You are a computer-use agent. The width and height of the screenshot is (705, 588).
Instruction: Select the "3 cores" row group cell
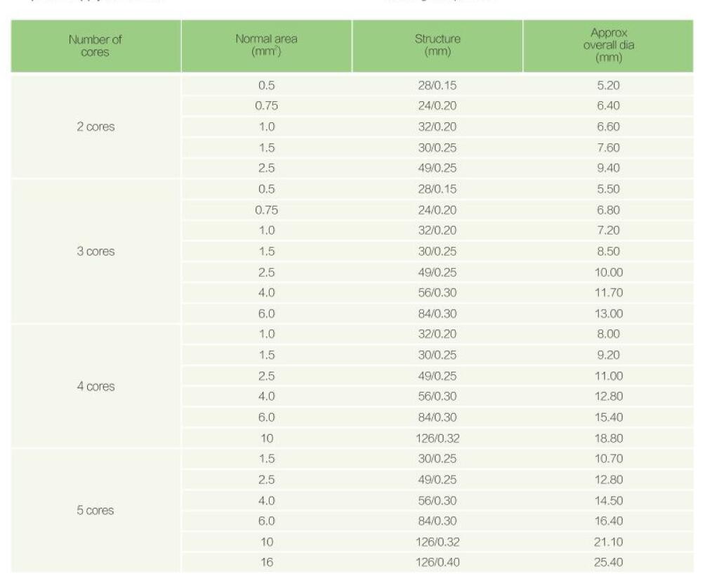tap(95, 251)
